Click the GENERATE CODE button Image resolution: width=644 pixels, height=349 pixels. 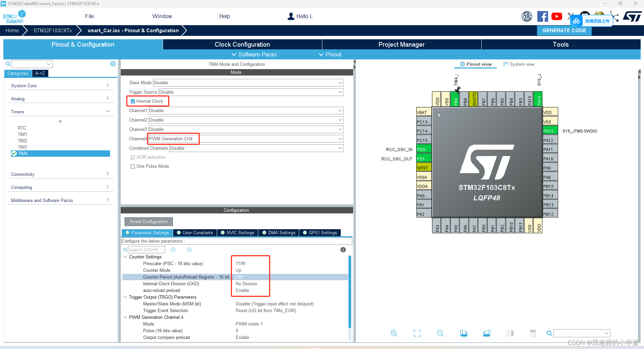pyautogui.click(x=564, y=31)
